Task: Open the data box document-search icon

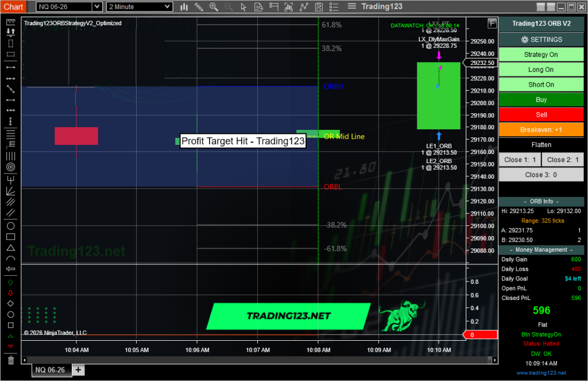Action: point(259,7)
